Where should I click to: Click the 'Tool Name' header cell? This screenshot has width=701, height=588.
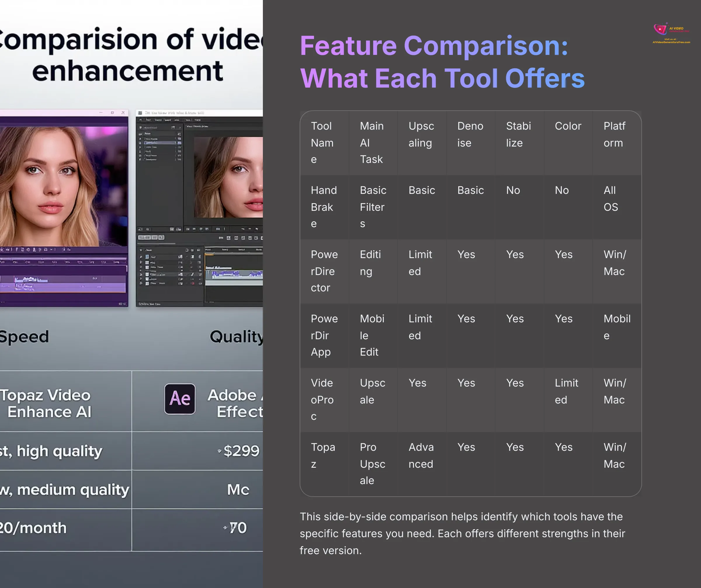pos(325,143)
